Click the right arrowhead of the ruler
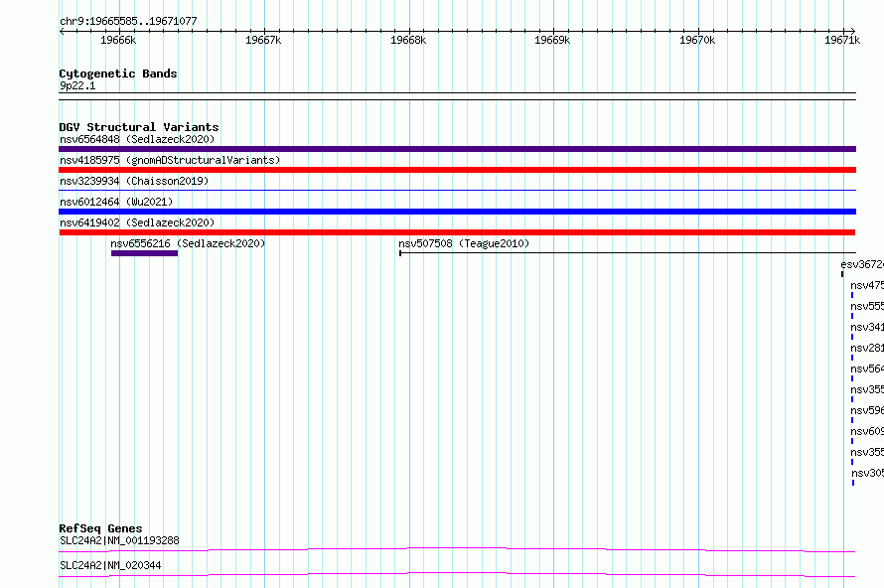 [x=853, y=31]
